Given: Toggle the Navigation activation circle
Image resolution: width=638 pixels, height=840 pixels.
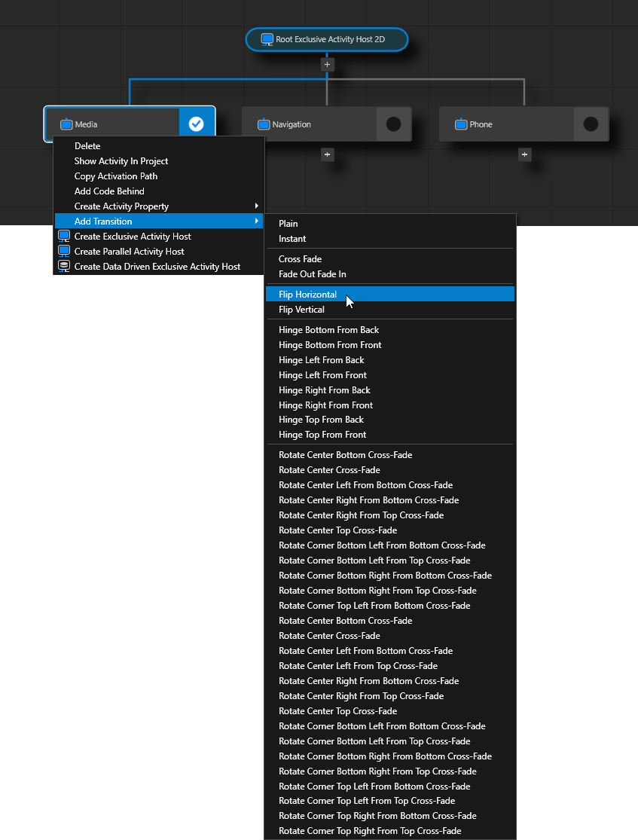Looking at the screenshot, I should point(393,124).
